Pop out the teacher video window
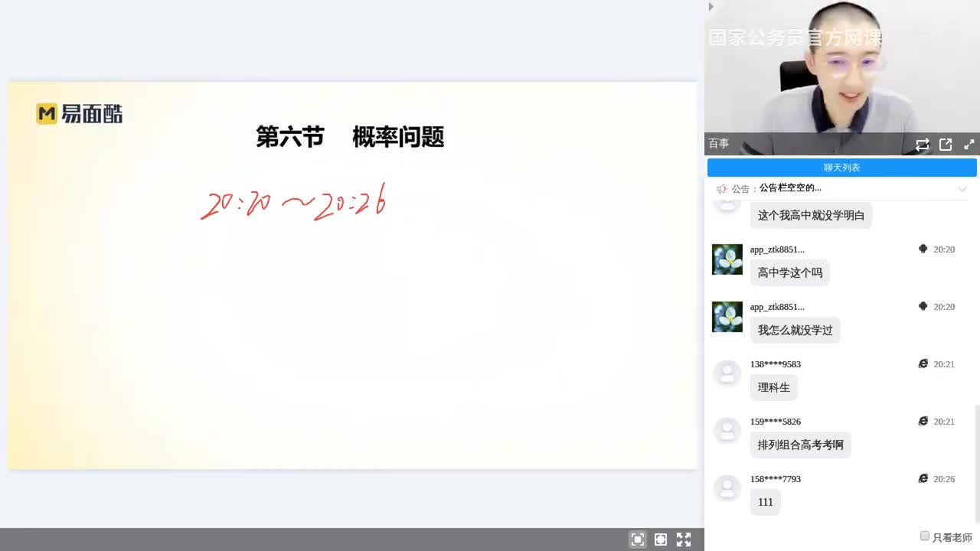This screenshot has width=980, height=551. [946, 144]
